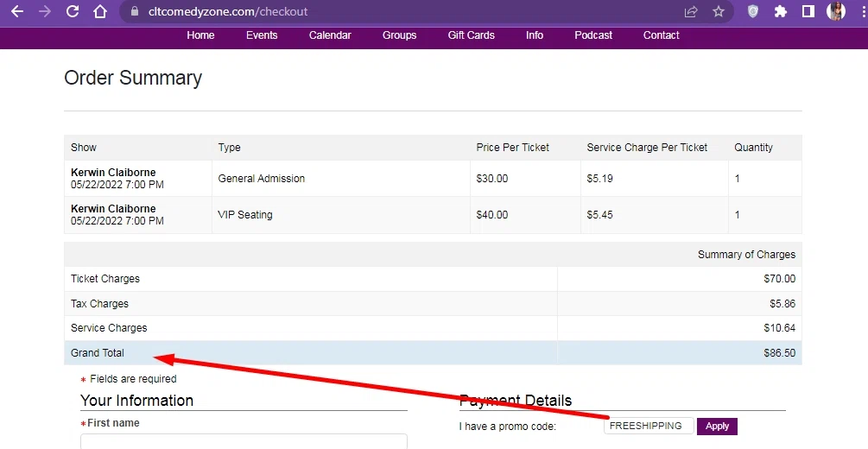Select Kerwin Claiborne in General Admission row
The width and height of the screenshot is (868, 449).
(113, 173)
